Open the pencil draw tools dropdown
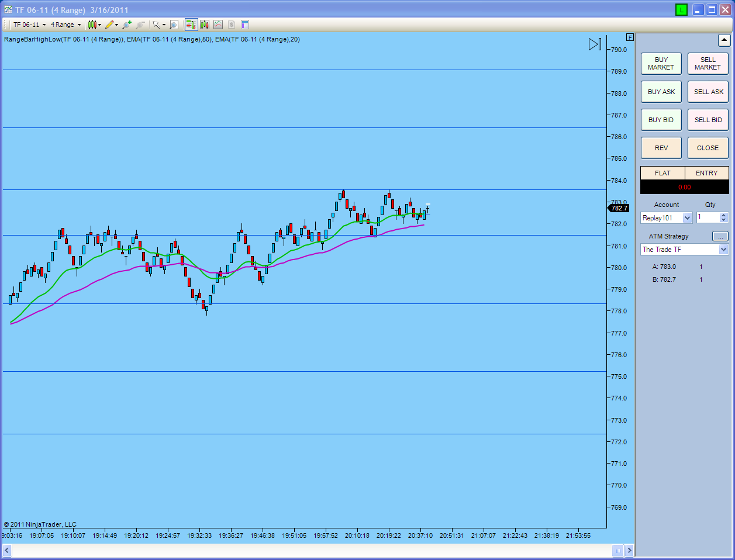Image resolution: width=735 pixels, height=560 pixels. coord(112,25)
